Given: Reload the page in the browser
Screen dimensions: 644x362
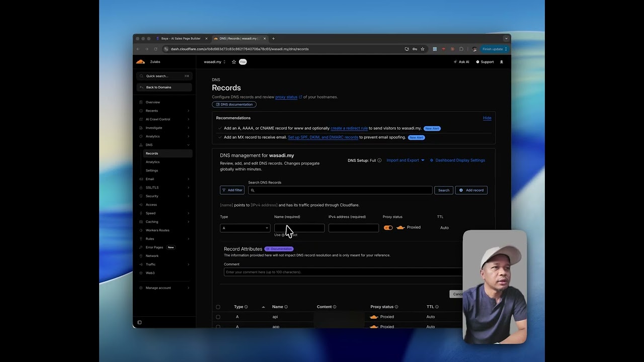Looking at the screenshot, I should 155,49.
